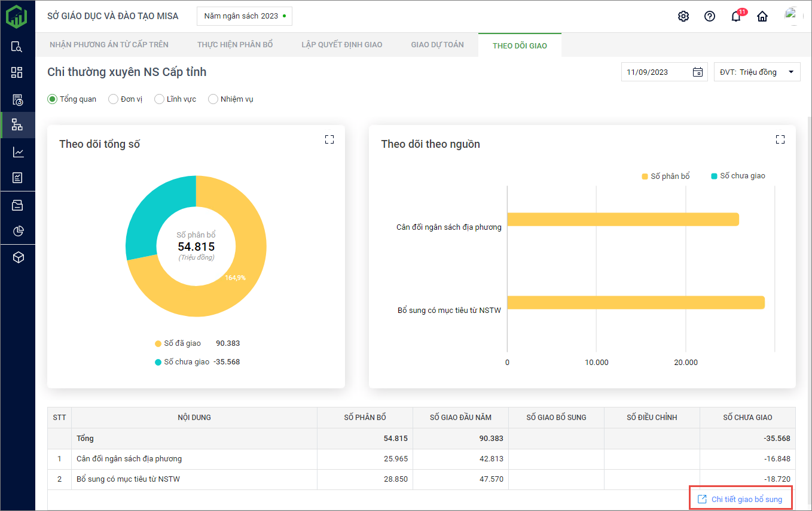Toggle 'Số chưa giao' legend swatch in bar chart

(714, 176)
